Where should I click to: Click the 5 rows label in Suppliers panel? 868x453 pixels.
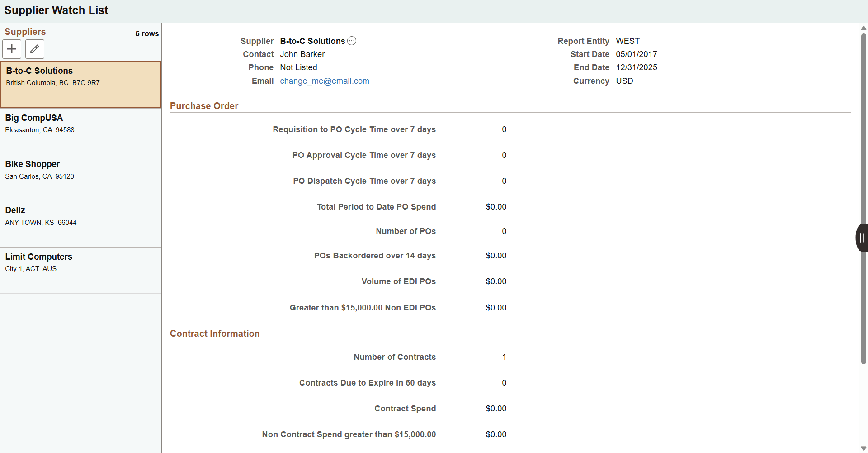(x=146, y=33)
